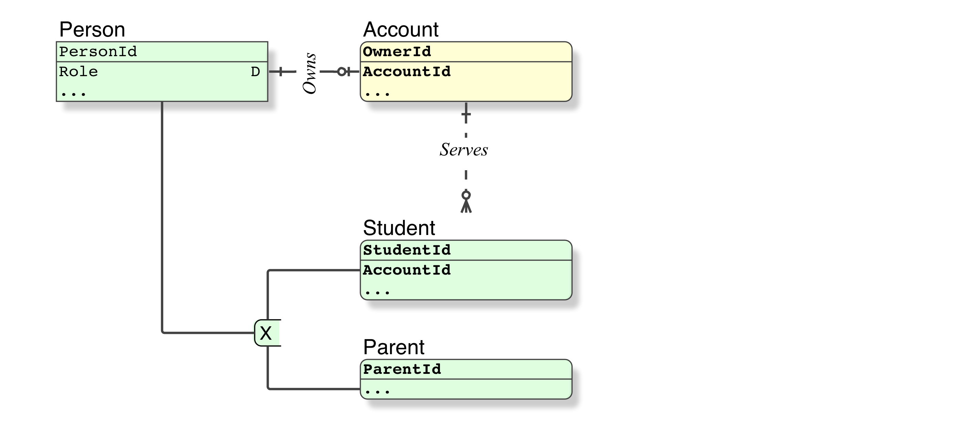Click the Person entity title
The width and height of the screenshot is (980, 430).
92,29
